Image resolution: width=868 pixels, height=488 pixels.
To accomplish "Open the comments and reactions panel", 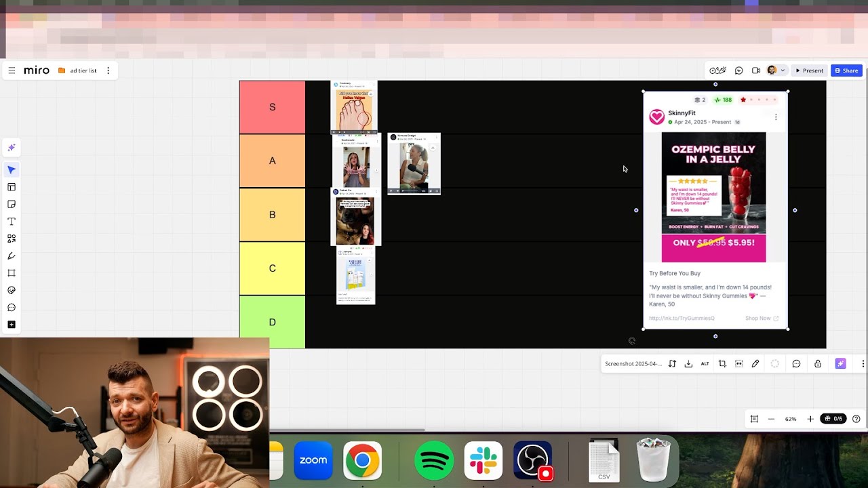I will (x=739, y=70).
